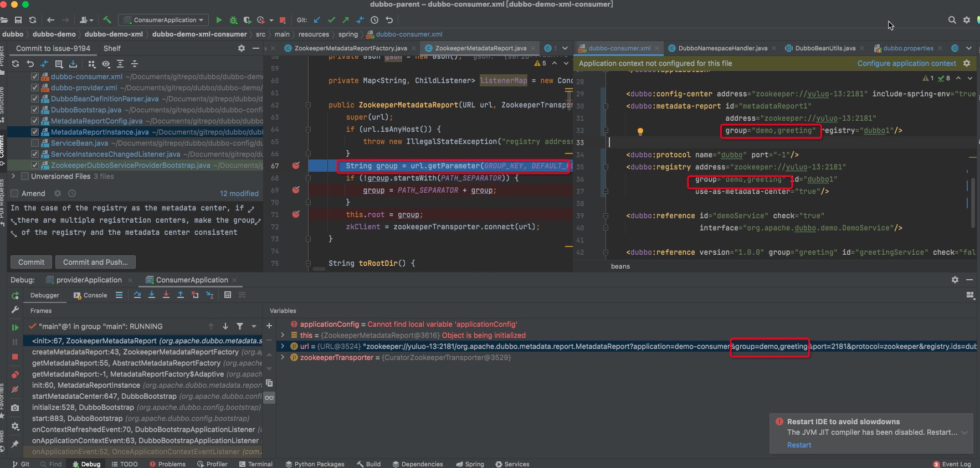Image resolution: width=980 pixels, height=468 pixels.
Task: Click the Group By icon in commit toolbar
Action: tap(92, 64)
